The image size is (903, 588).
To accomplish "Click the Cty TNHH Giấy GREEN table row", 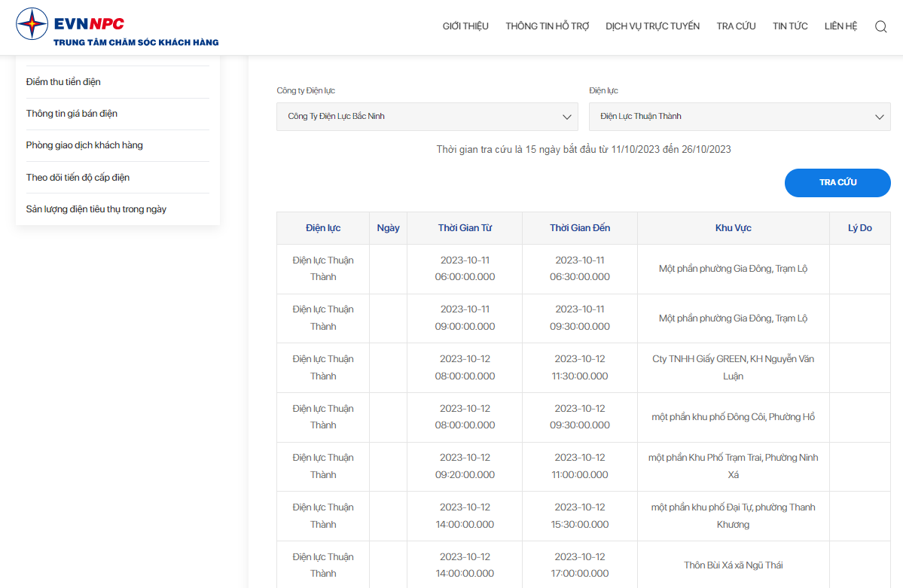I will coord(584,367).
